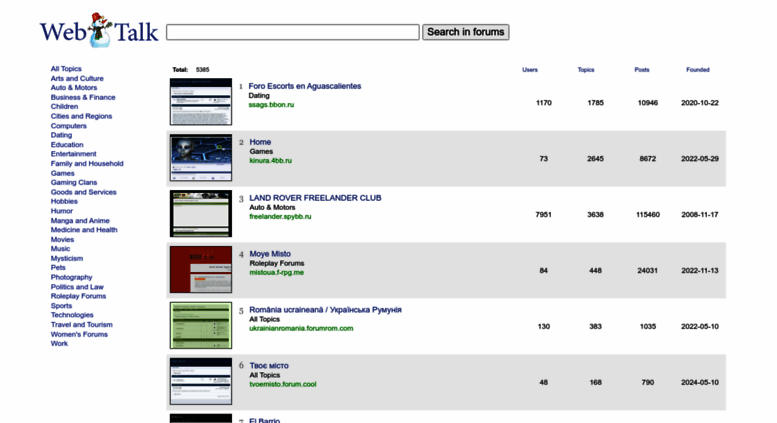The height and width of the screenshot is (423, 777).
Task: Open Arts and Culture category
Action: pos(77,78)
